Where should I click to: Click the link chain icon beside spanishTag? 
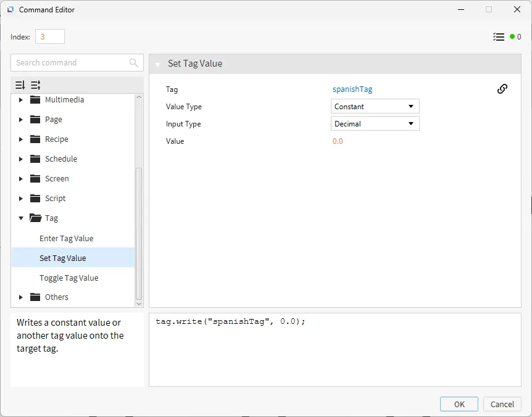pos(502,89)
